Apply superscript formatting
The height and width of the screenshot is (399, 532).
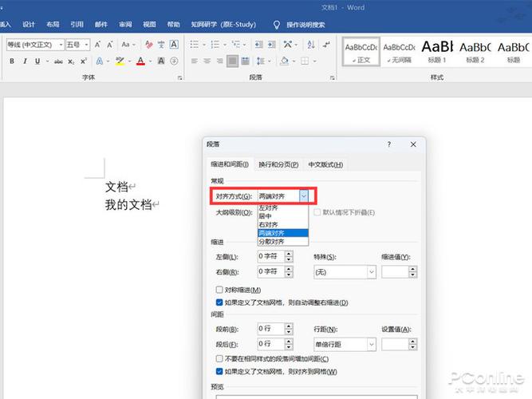(84, 61)
